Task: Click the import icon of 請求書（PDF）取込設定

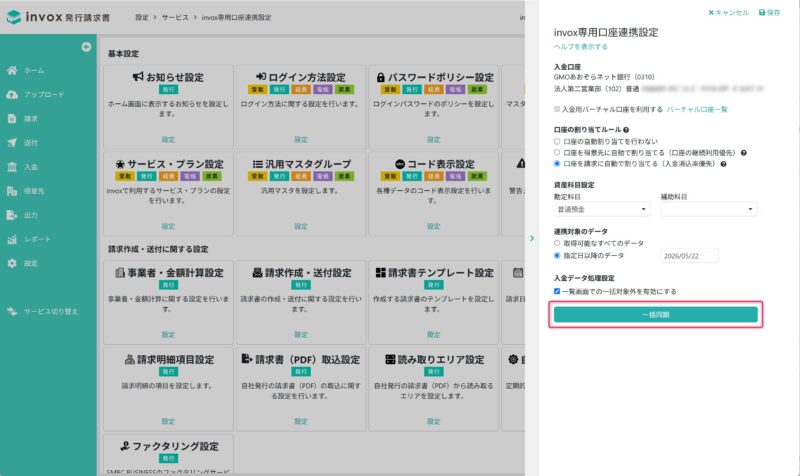Action: (x=247, y=359)
